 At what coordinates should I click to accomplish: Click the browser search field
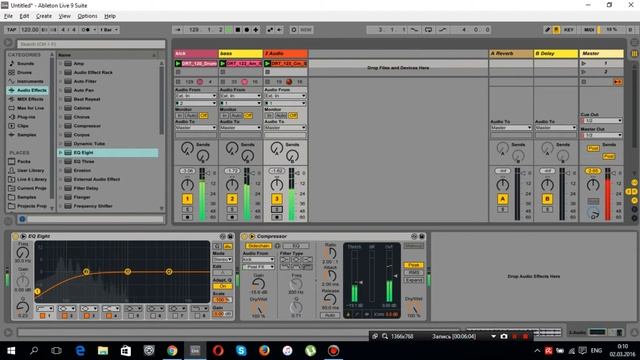[x=91, y=44]
